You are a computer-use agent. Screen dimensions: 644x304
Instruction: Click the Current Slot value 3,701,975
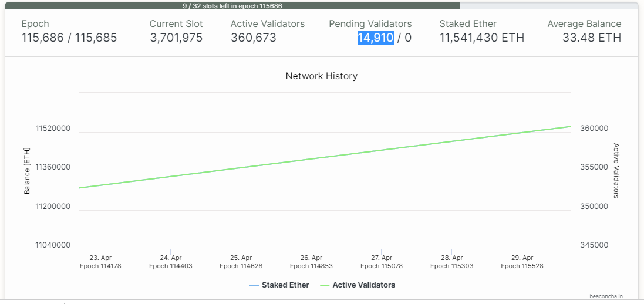coord(176,38)
